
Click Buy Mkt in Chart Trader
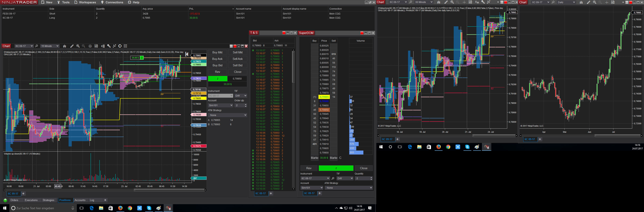click(218, 52)
